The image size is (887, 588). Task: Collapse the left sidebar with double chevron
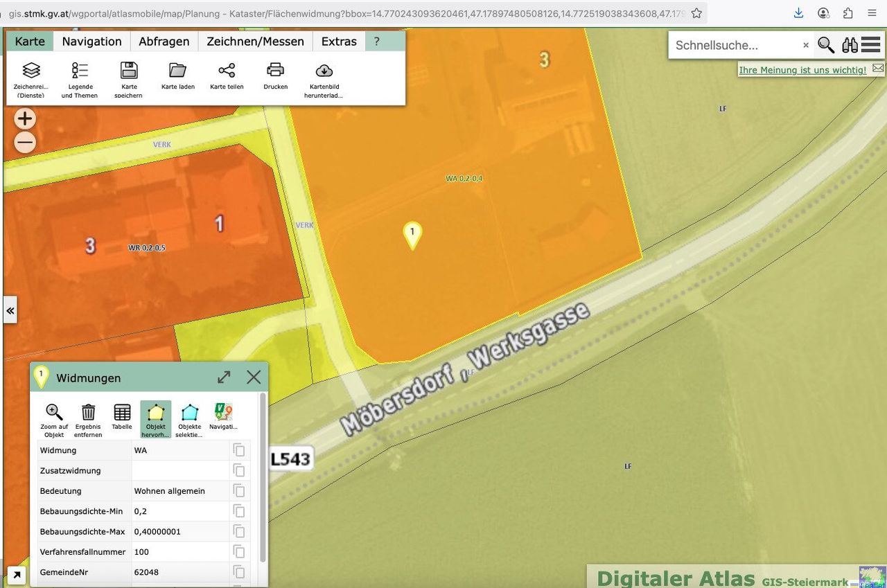(x=10, y=311)
